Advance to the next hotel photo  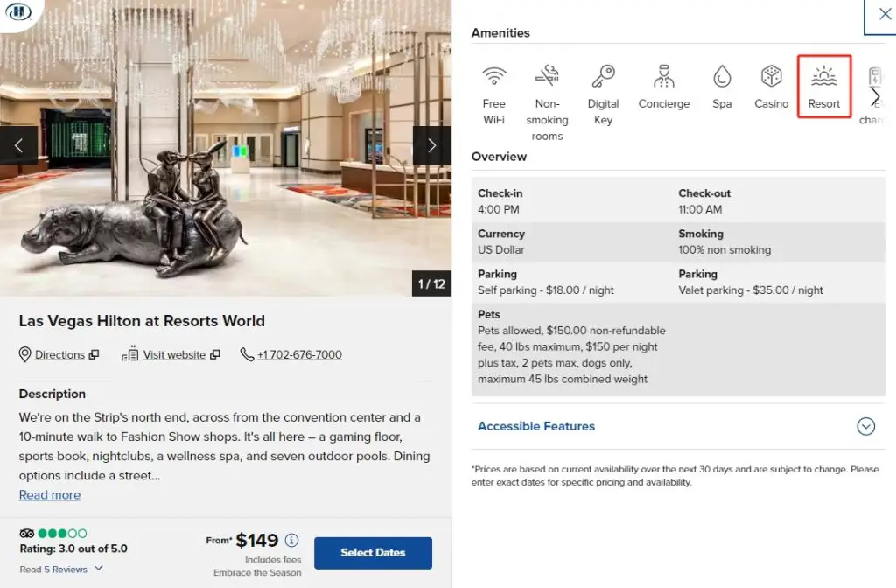(x=431, y=144)
